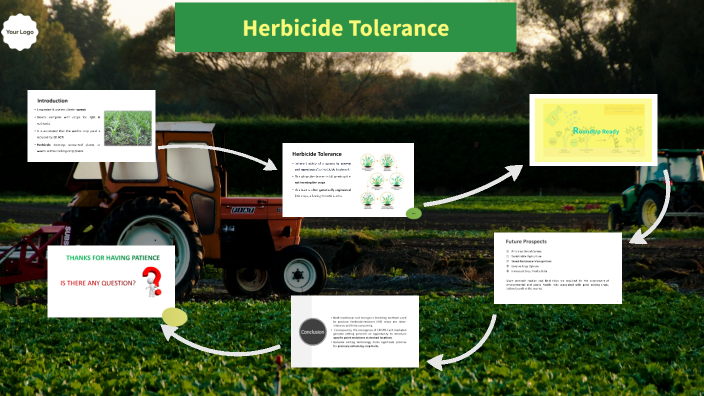Click the corn field image in Introduction slide
The height and width of the screenshot is (396, 704).
point(128,128)
